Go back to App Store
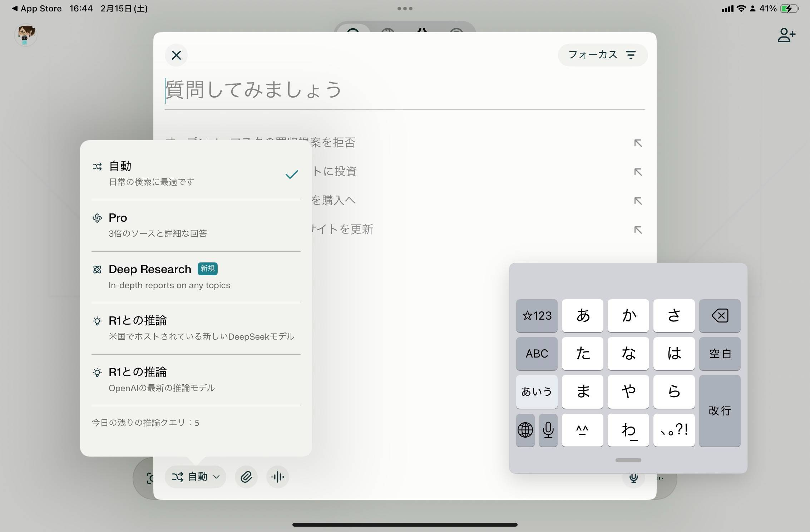 point(37,9)
